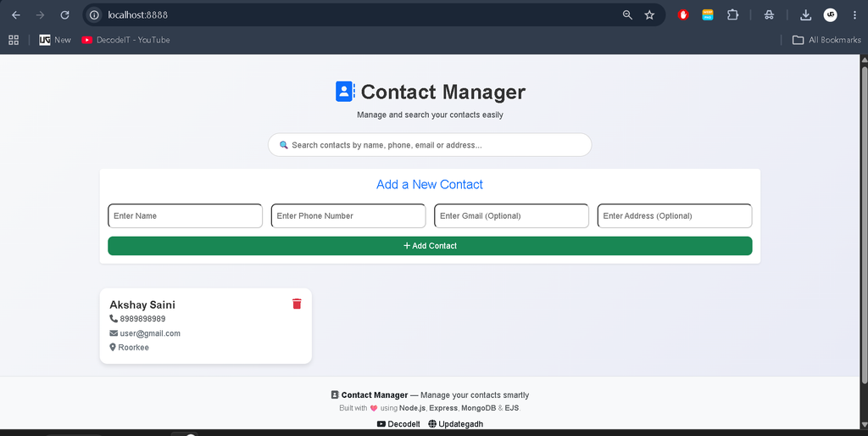Open the browser profile avatar

[830, 15]
